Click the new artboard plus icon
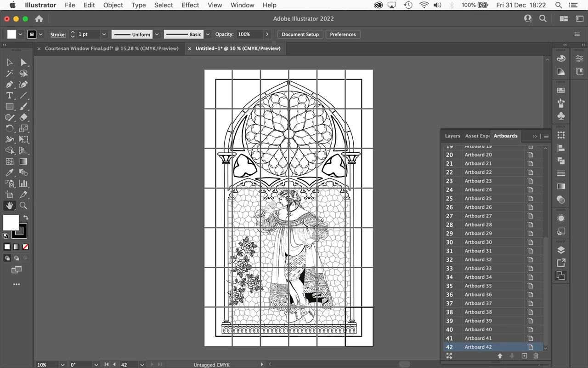The image size is (588, 368). (x=524, y=356)
